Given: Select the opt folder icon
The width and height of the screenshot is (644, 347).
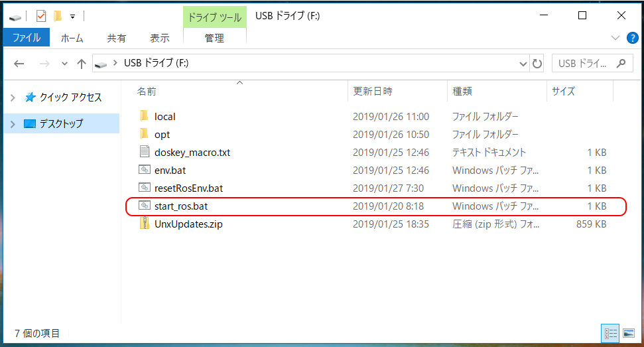Looking at the screenshot, I should (x=144, y=134).
